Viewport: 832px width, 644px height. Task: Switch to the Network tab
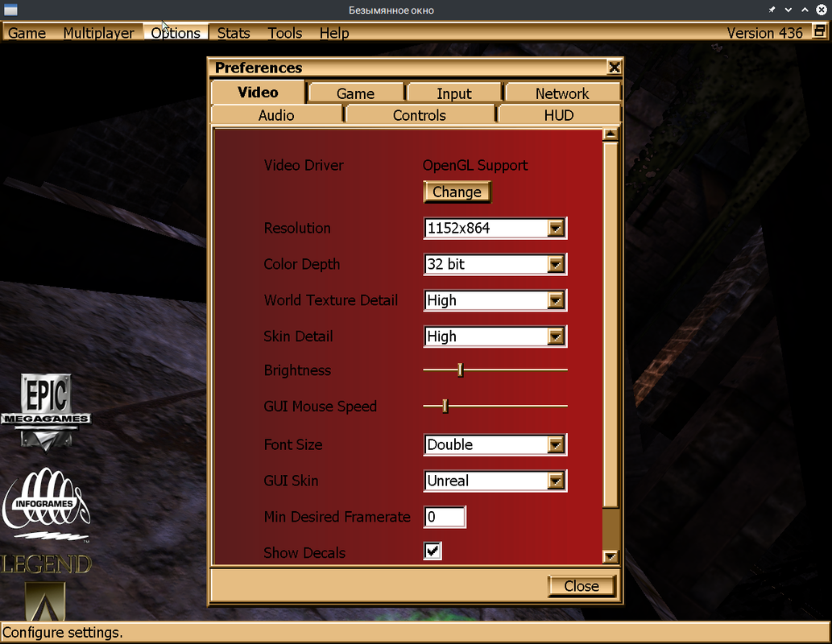pyautogui.click(x=562, y=93)
